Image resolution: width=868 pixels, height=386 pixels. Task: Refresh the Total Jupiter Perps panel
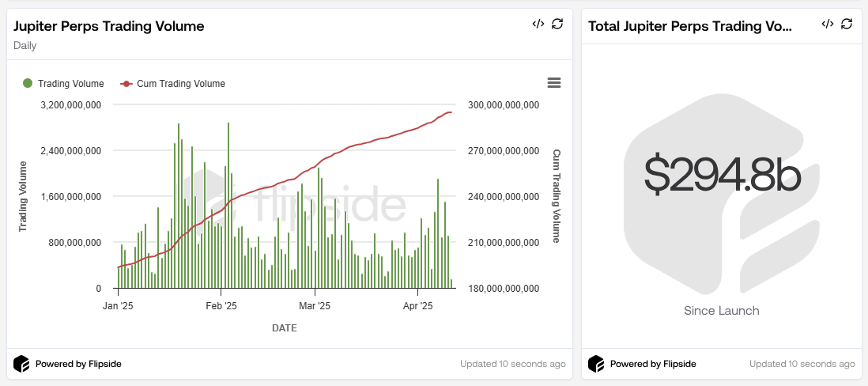(847, 24)
